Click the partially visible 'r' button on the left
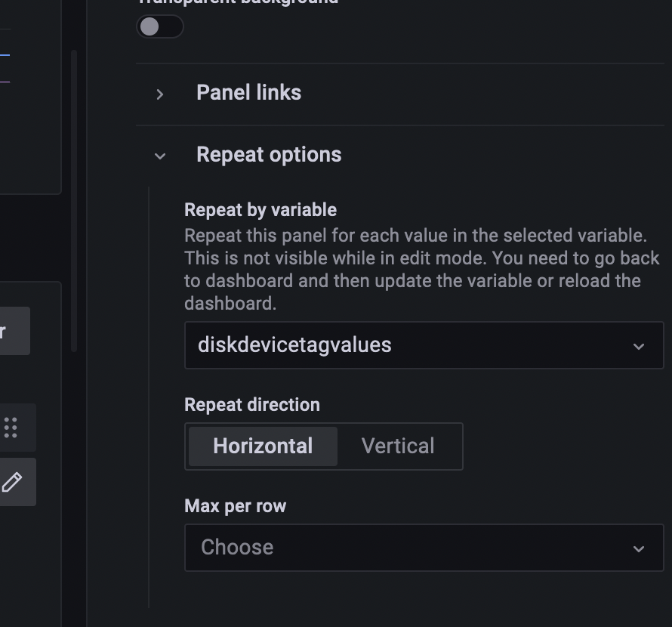672x627 pixels. (x=14, y=330)
